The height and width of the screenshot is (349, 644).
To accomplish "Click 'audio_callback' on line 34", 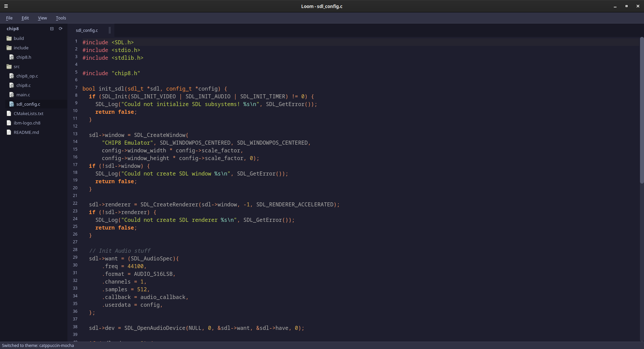I will (163, 297).
